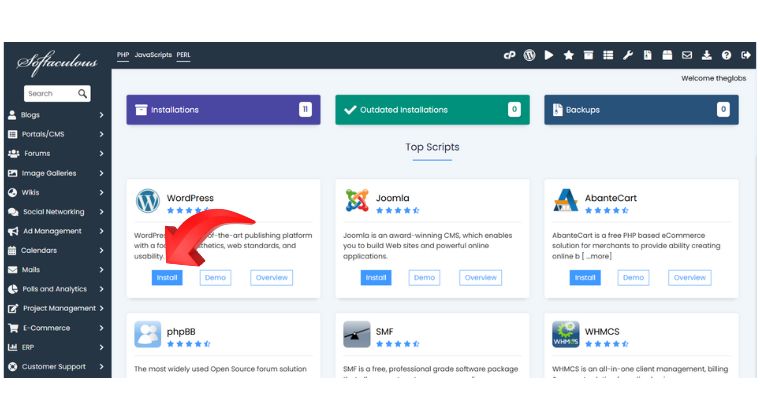Screen dimensions: 760x420
Task: Click the Softaculous logo
Action: point(57,63)
